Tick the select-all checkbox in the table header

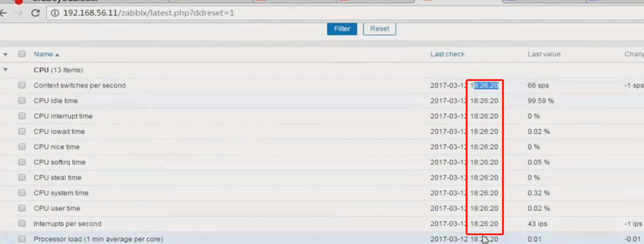pos(22,54)
